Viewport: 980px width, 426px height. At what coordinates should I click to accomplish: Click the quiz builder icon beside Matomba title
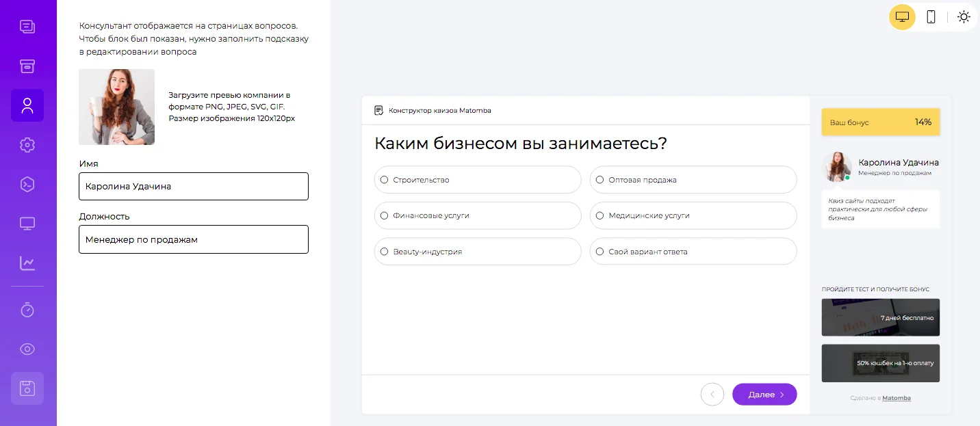click(379, 110)
